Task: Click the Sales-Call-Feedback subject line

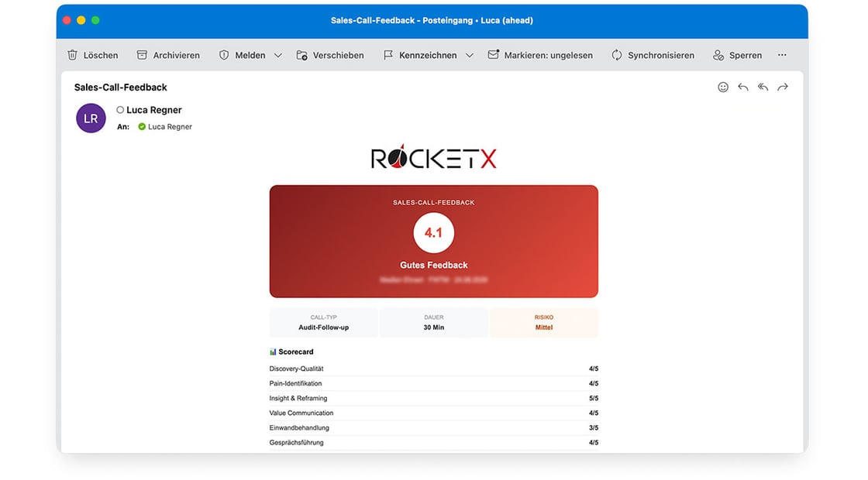Action: (x=121, y=87)
